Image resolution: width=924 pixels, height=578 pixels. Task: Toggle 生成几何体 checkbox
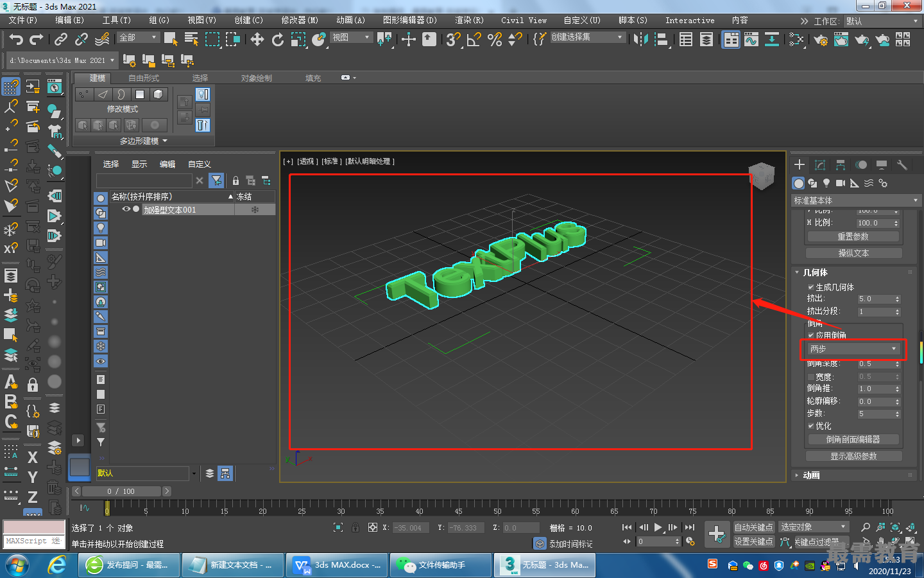(811, 287)
